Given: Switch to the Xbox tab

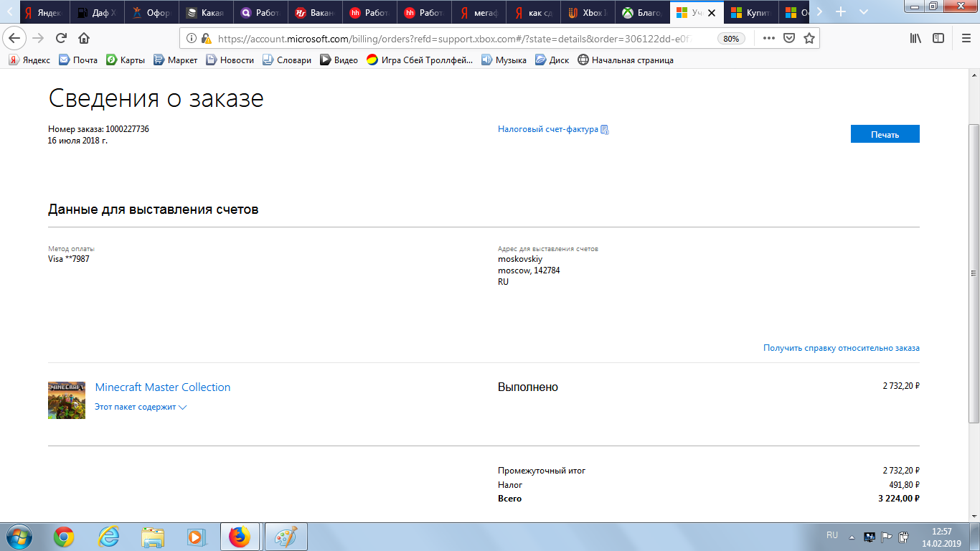Looking at the screenshot, I should pyautogui.click(x=587, y=13).
